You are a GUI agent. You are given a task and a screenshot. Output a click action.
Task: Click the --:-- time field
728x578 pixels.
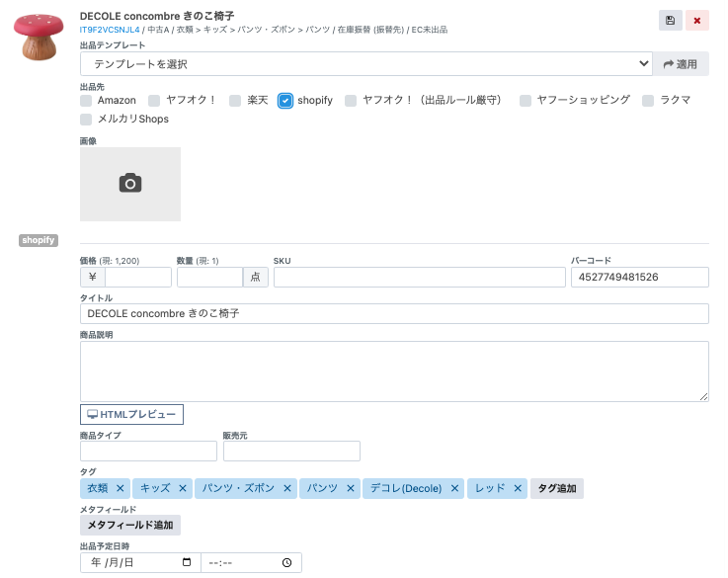(251, 562)
